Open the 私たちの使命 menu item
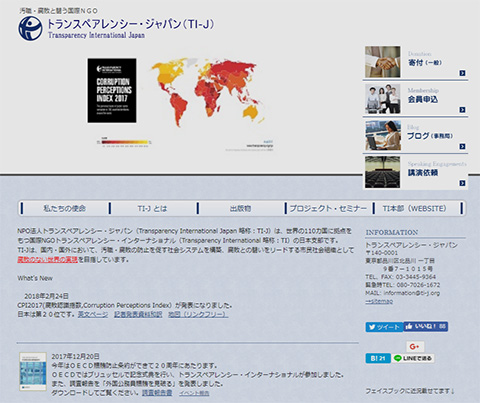 click(64, 209)
